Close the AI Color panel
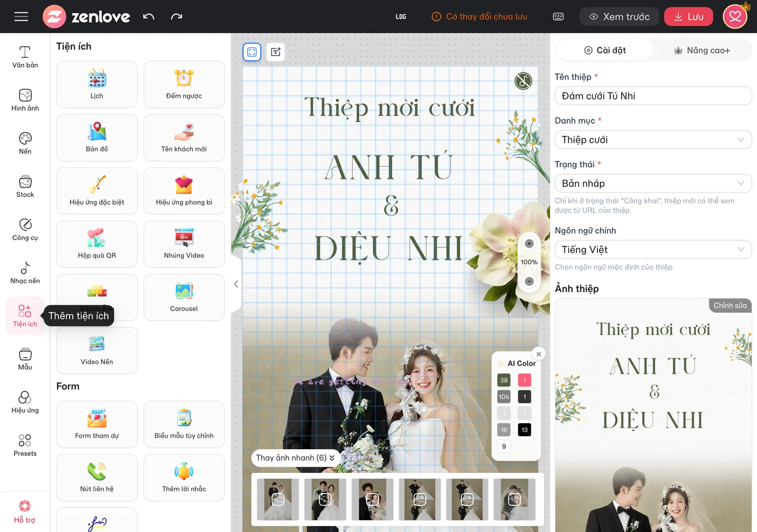The width and height of the screenshot is (757, 532). (x=538, y=354)
